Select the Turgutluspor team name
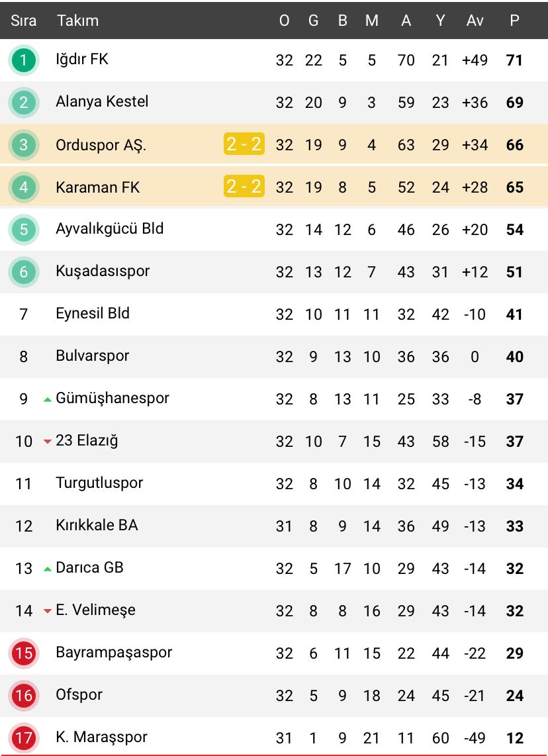548x756 pixels. pos(99,483)
